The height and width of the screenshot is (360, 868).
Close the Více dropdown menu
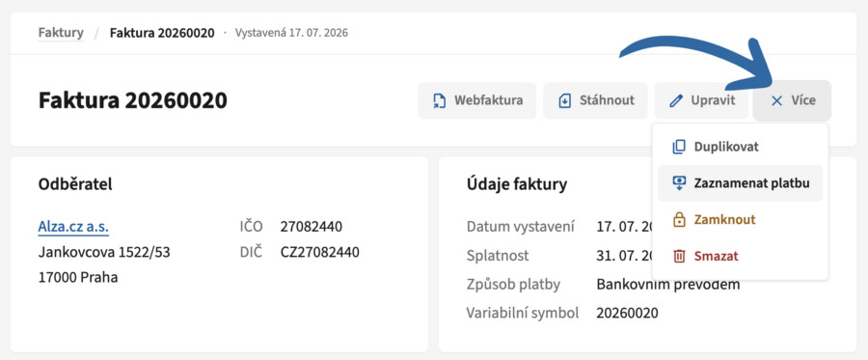click(x=792, y=100)
